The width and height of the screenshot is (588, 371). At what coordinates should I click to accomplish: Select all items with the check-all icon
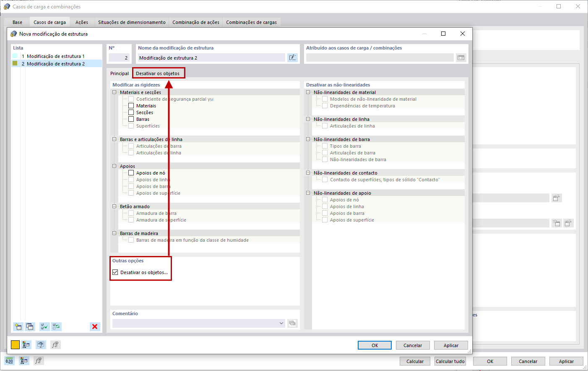(44, 327)
